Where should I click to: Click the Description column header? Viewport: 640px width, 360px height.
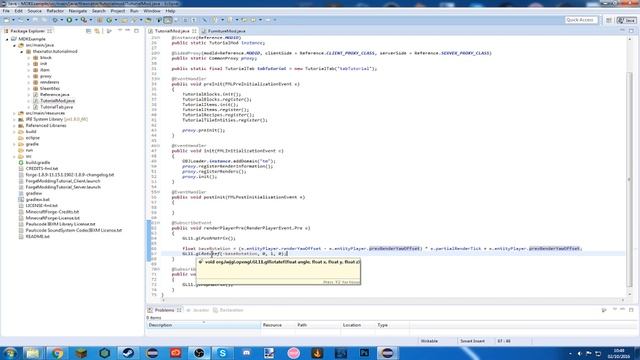click(204, 325)
